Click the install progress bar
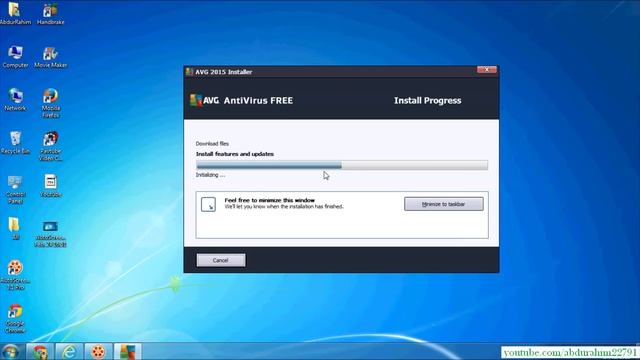 tap(342, 165)
